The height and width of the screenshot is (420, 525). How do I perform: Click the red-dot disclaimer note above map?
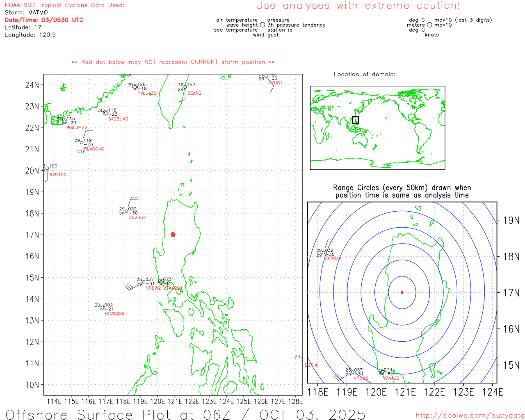click(x=173, y=62)
